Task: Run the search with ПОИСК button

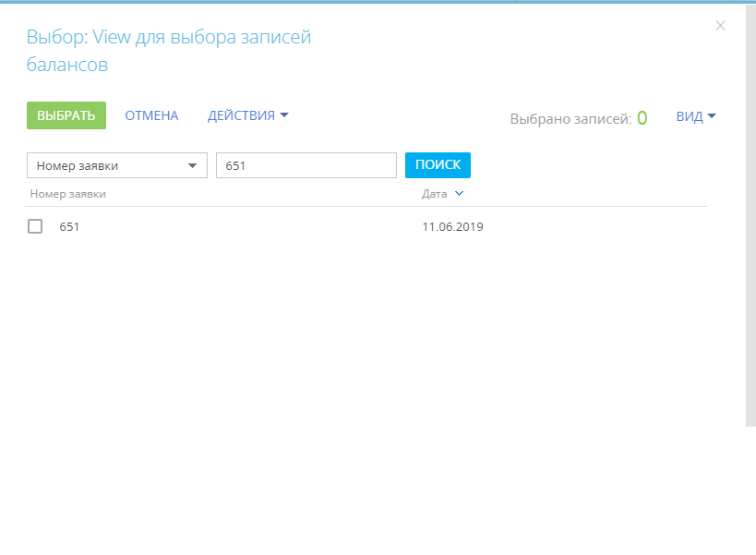Action: 438,165
